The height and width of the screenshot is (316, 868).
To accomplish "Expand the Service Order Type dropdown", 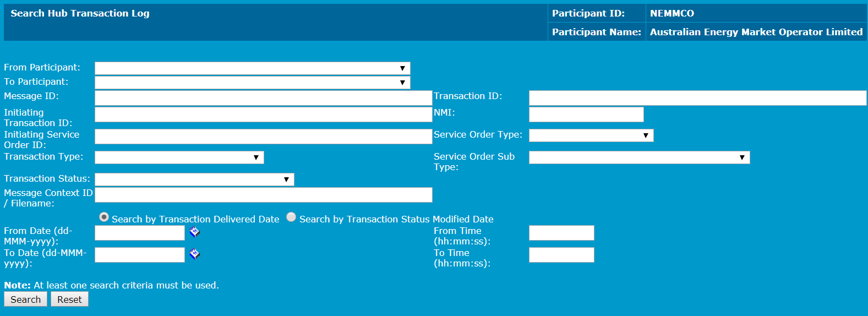I will 591,135.
